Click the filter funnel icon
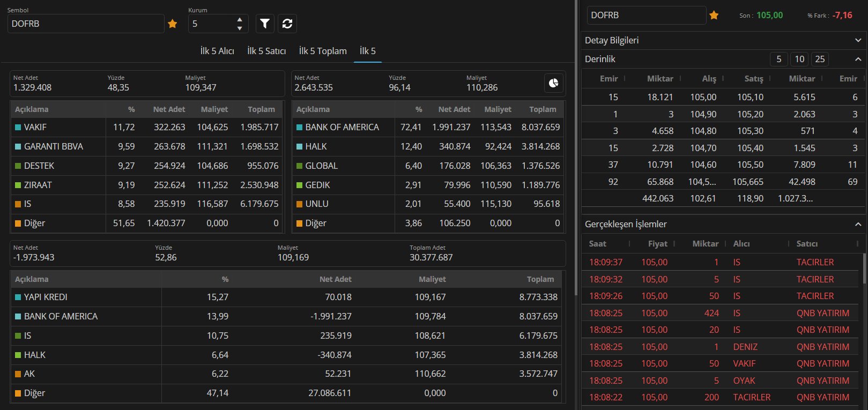This screenshot has height=410, width=868. pos(265,24)
